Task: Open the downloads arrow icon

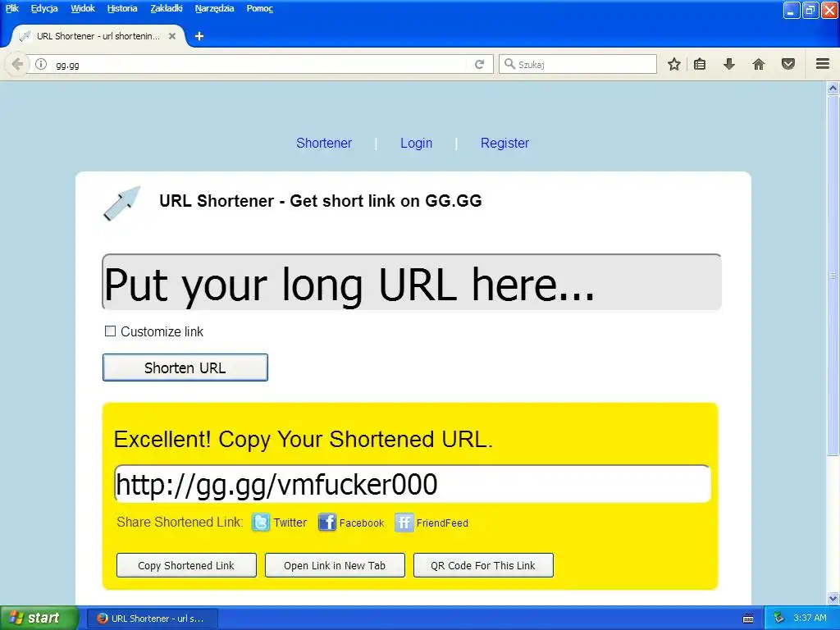Action: coord(729,64)
